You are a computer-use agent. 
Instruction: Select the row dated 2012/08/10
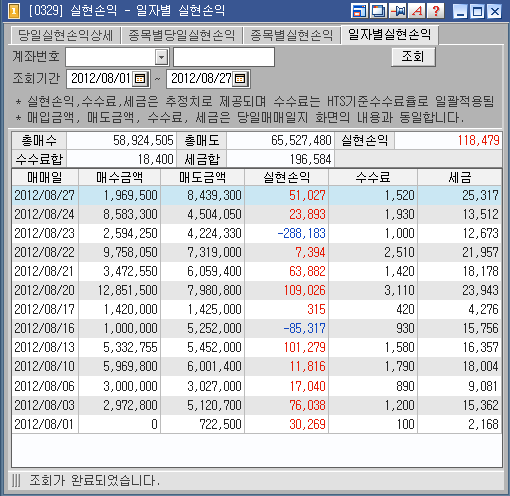[x=257, y=366]
